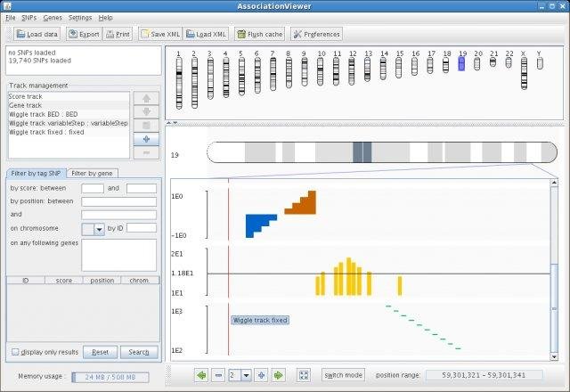The height and width of the screenshot is (392, 570).
Task: Toggle display only results checkbox
Action: pyautogui.click(x=15, y=352)
